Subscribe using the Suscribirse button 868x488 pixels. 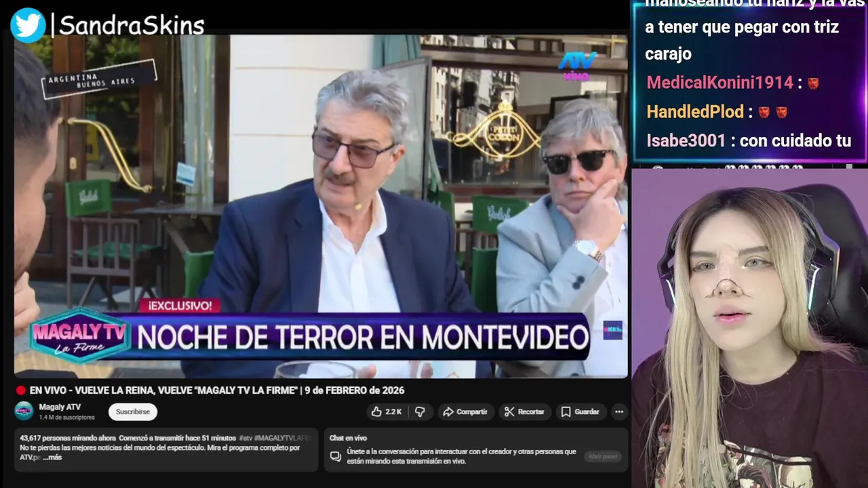(133, 411)
